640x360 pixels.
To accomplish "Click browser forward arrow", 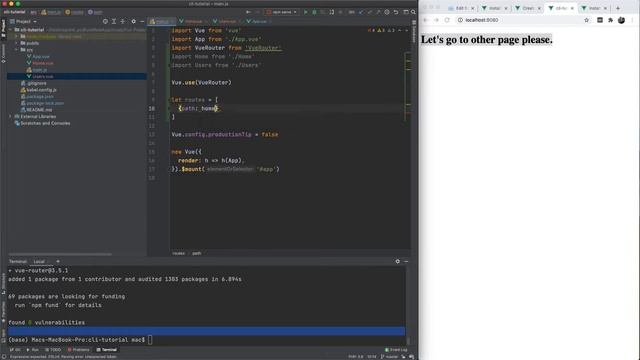I will tap(436, 20).
